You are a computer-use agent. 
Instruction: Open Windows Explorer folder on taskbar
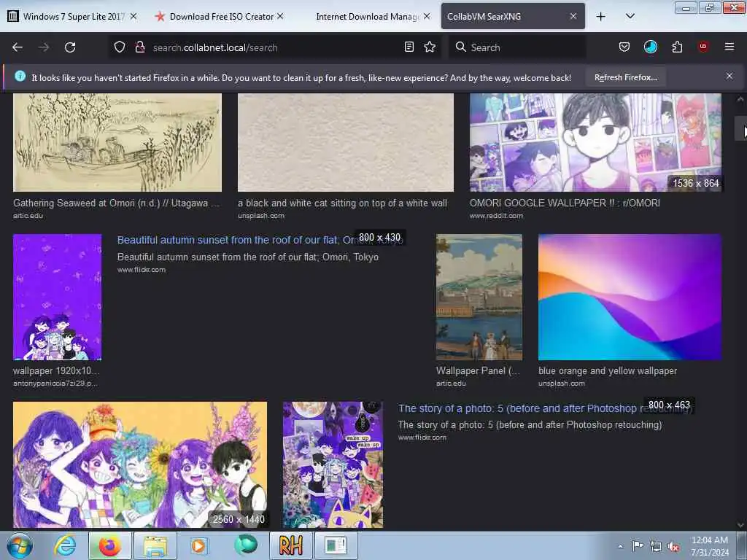pyautogui.click(x=155, y=545)
